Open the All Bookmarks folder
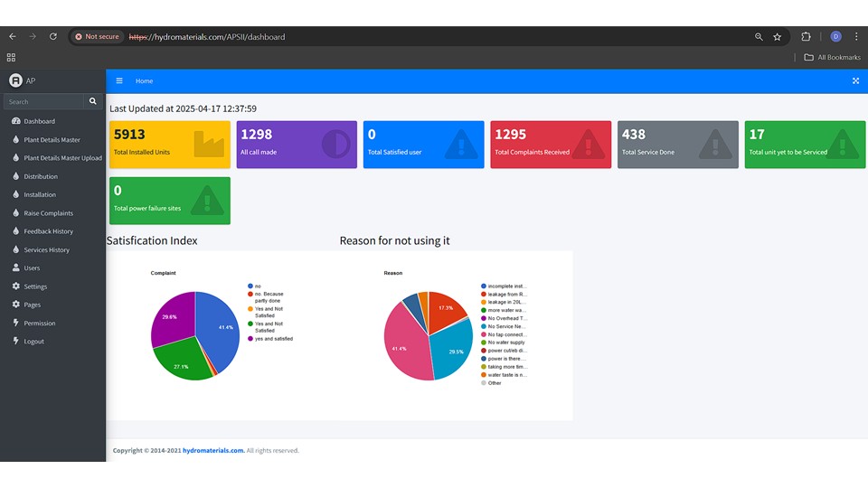 pos(832,58)
